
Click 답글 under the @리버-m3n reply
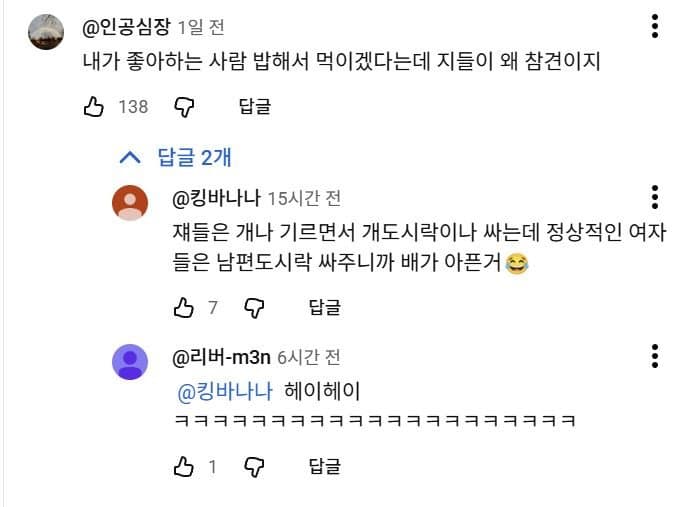coord(325,466)
